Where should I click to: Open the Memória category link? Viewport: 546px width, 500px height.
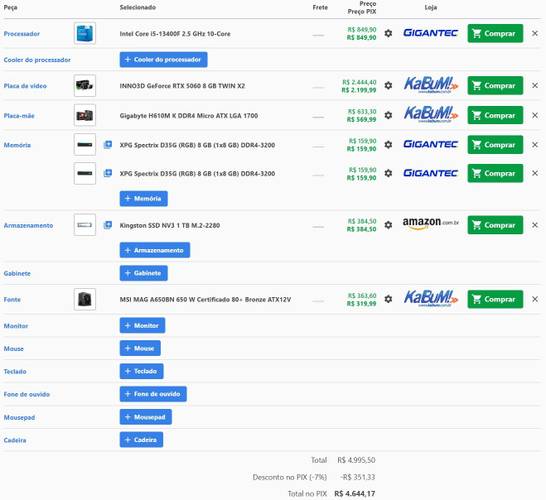17,145
